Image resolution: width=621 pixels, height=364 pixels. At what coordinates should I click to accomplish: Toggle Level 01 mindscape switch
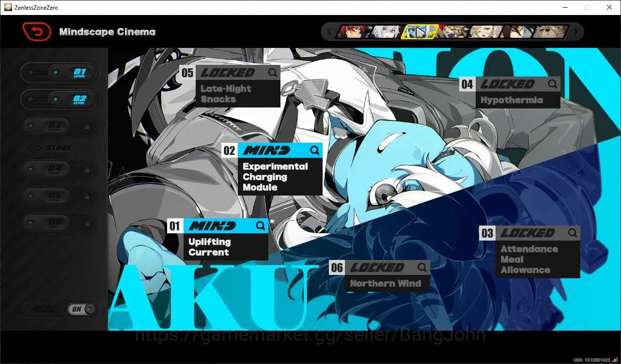coord(59,73)
